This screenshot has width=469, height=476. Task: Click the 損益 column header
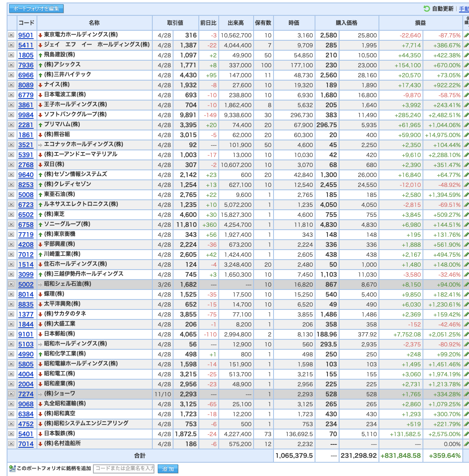420,23
